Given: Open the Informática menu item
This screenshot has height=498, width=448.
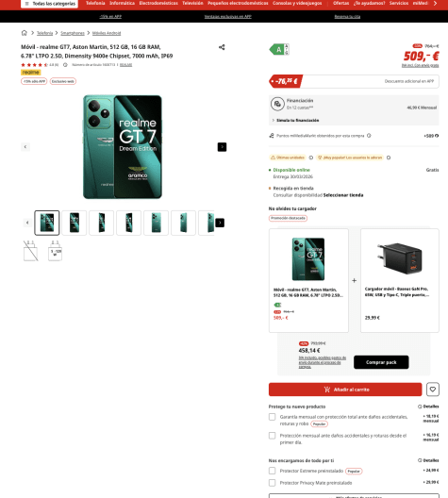Looking at the screenshot, I should (122, 3).
